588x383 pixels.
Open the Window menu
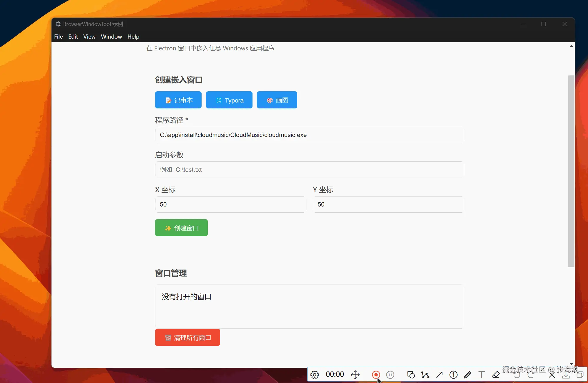(111, 37)
